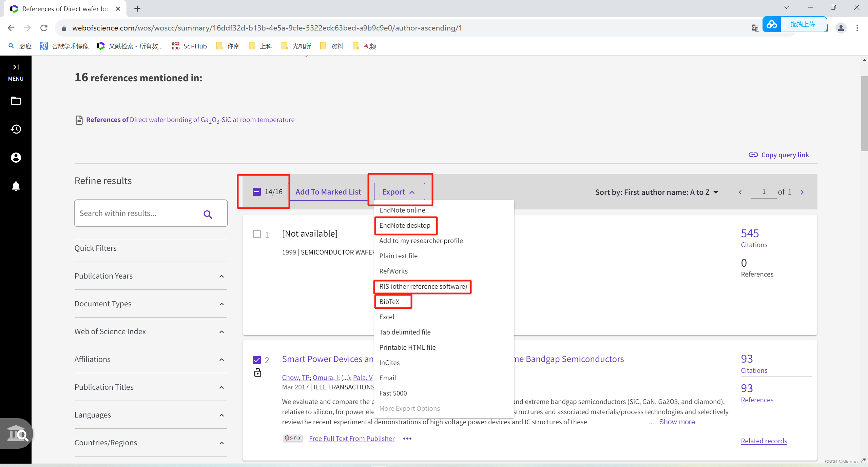Select BibTeX from export menu
Image resolution: width=868 pixels, height=467 pixels.
(389, 302)
